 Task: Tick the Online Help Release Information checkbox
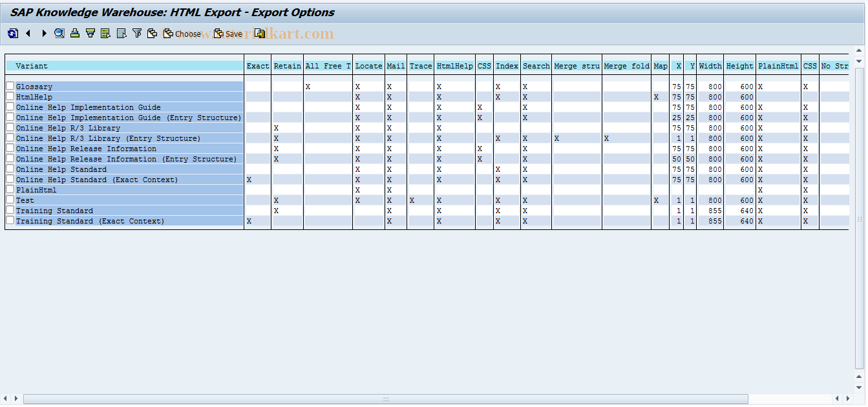(10, 148)
